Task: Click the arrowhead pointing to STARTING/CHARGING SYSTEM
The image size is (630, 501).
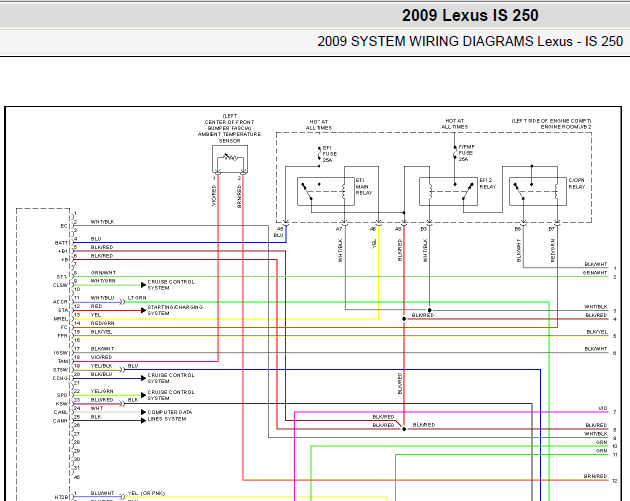Action: click(x=143, y=310)
